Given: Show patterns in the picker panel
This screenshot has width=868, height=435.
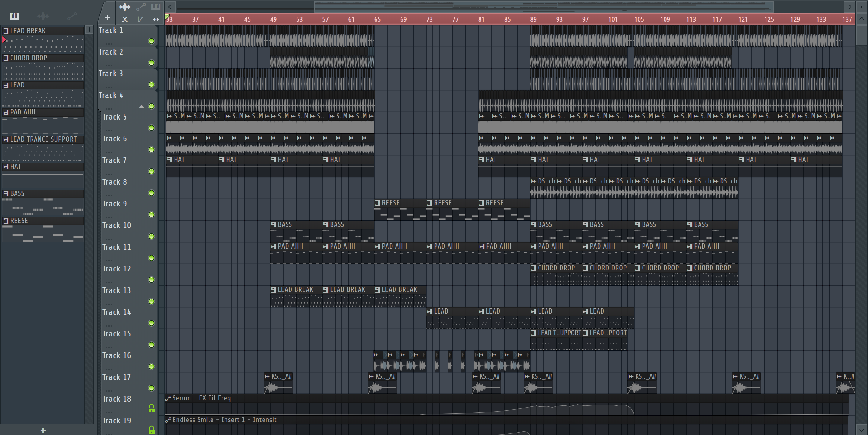Looking at the screenshot, I should [x=14, y=16].
